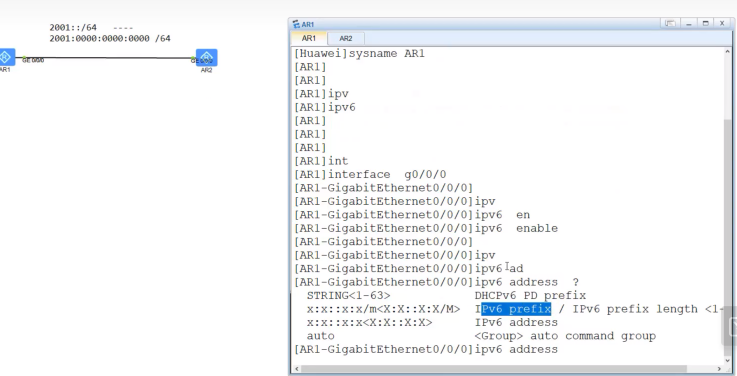Select the AR1 console tab
737x376 pixels.
(309, 39)
